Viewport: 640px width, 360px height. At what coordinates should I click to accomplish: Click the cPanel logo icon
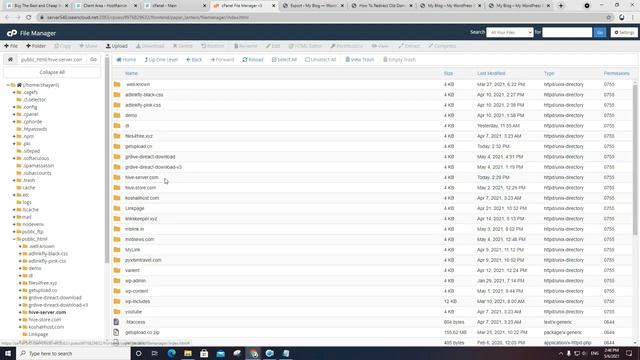click(x=12, y=33)
